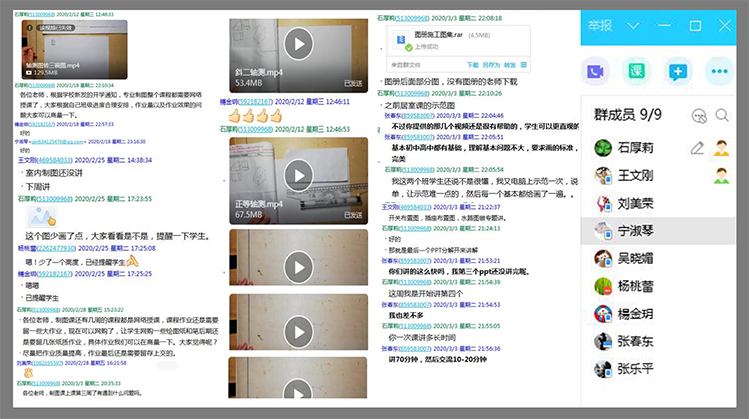Expand the dropdown arrow next to 举报
Viewport: 750px width, 419px height.
[636, 26]
